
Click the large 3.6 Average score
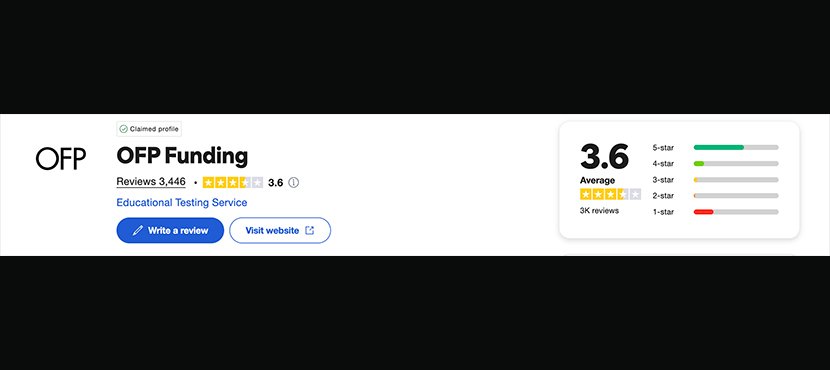click(x=605, y=156)
